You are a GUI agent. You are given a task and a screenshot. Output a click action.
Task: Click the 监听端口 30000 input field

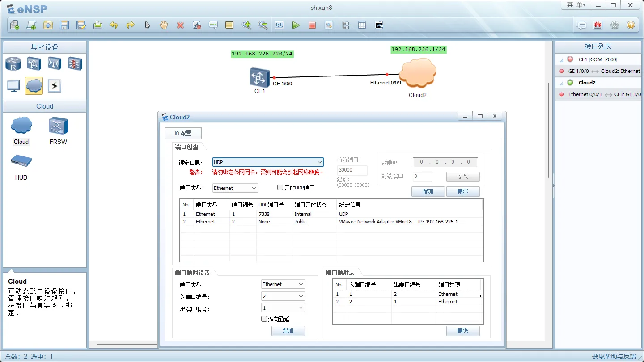(352, 170)
